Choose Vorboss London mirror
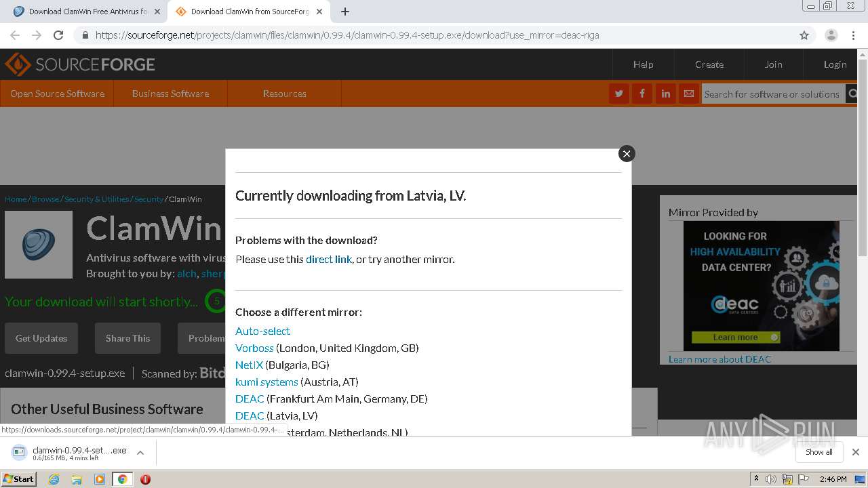Viewport: 868px width, 488px height. coord(254,348)
